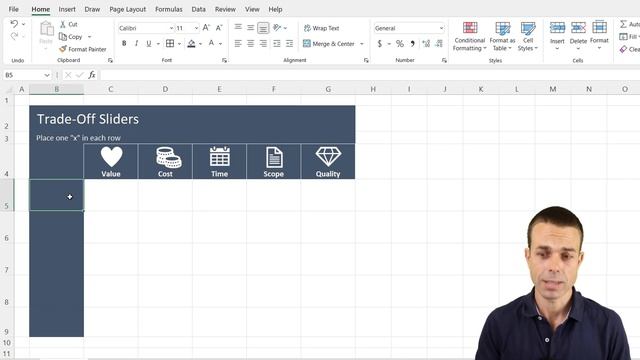
Task: Apply Percent Style format
Action: coord(400,43)
